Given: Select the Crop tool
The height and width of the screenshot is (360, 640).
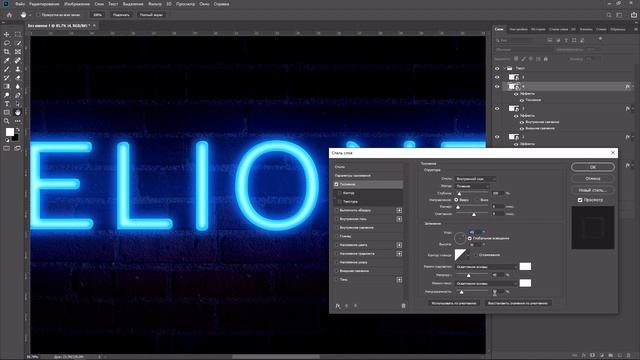Looking at the screenshot, I should (7, 52).
